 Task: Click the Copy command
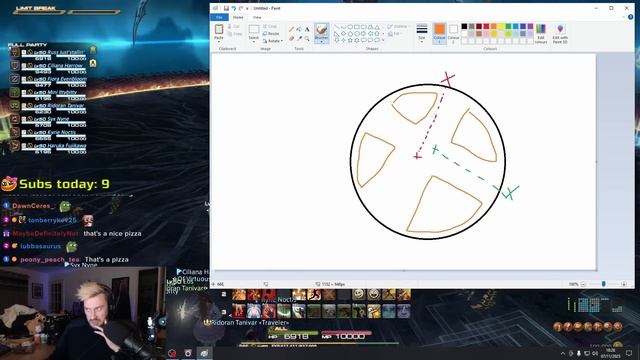coord(236,34)
